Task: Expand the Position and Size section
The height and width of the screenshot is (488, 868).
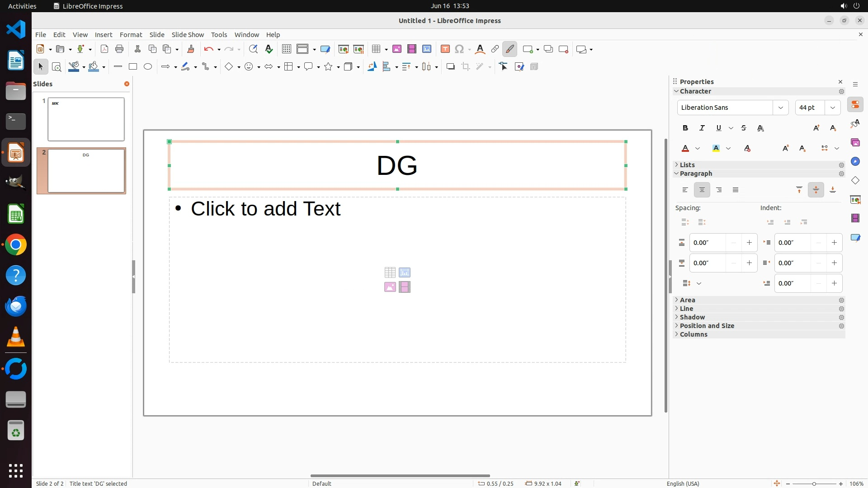Action: (x=707, y=326)
